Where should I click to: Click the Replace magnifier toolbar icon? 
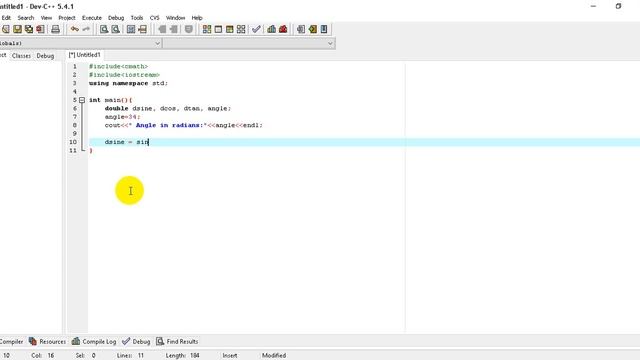pyautogui.click(x=116, y=29)
